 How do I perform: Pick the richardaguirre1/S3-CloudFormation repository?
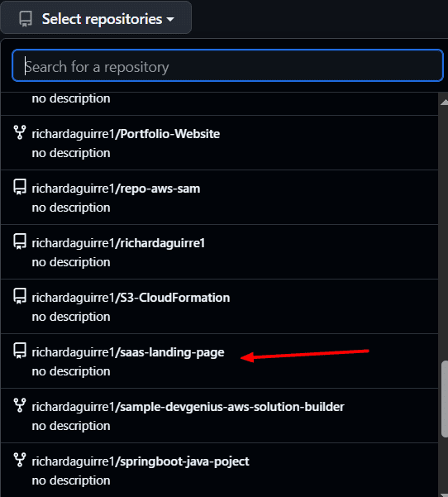click(x=219, y=307)
